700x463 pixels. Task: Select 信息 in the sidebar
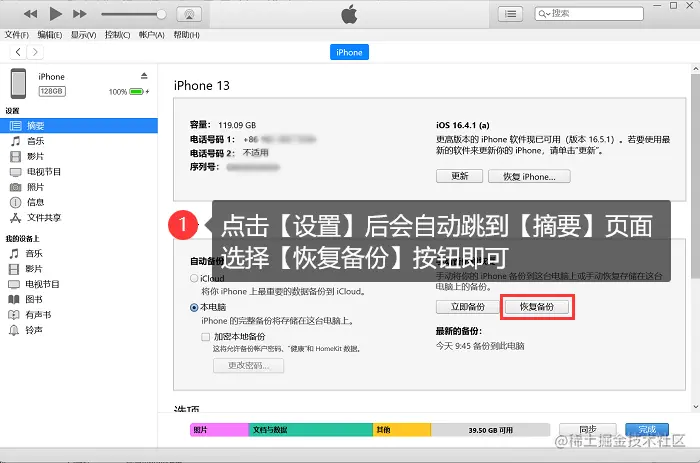tap(79, 202)
